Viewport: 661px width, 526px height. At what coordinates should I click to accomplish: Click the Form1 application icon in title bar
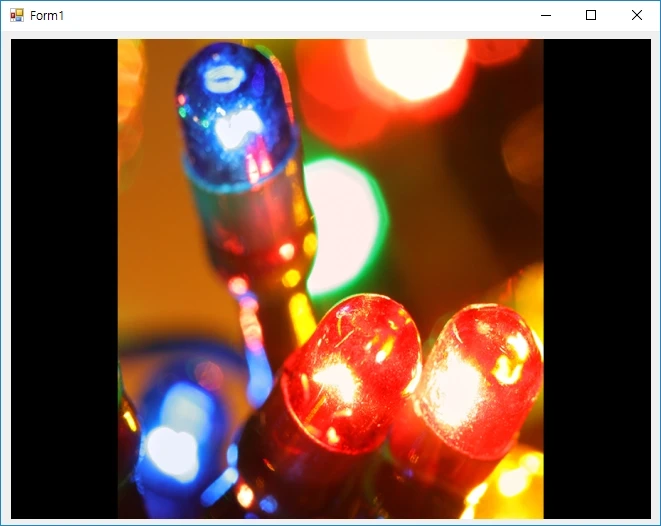[16, 15]
